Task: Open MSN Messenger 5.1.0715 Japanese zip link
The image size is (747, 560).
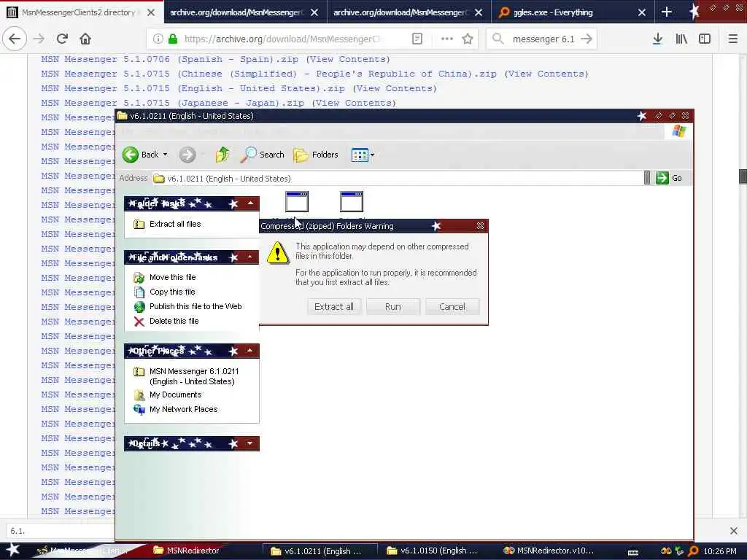Action: click(x=172, y=103)
